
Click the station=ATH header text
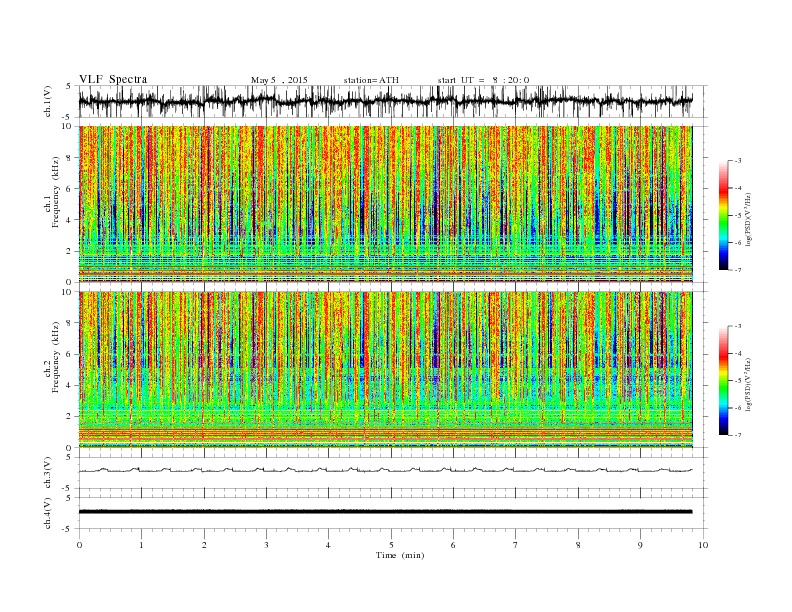tap(371, 80)
